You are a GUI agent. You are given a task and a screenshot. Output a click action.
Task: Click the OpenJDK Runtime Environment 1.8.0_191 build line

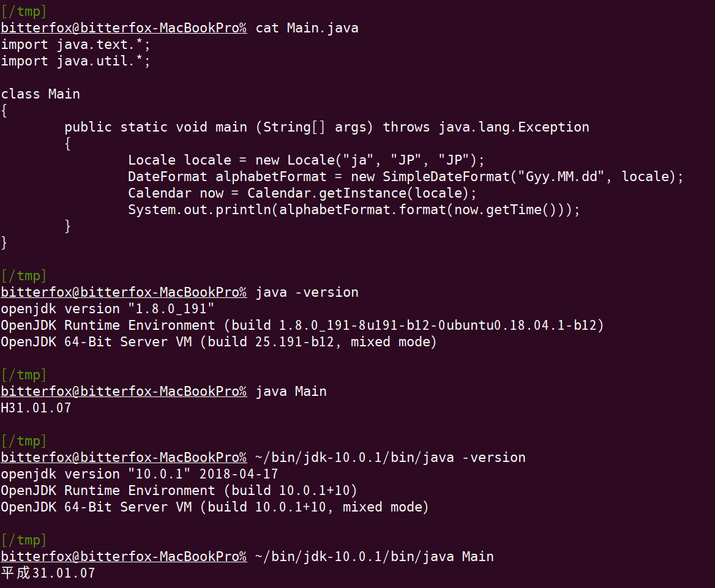pyautogui.click(x=302, y=326)
